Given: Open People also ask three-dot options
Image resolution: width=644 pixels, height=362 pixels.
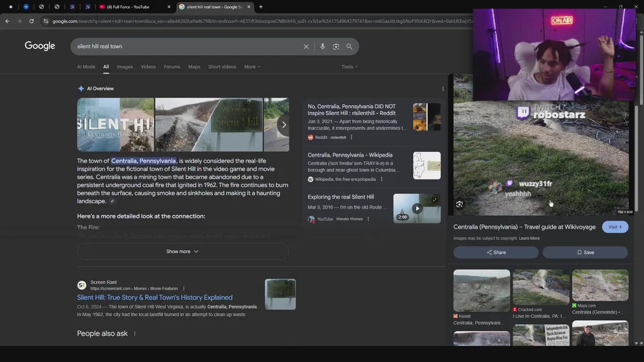Looking at the screenshot, I should click(x=134, y=333).
